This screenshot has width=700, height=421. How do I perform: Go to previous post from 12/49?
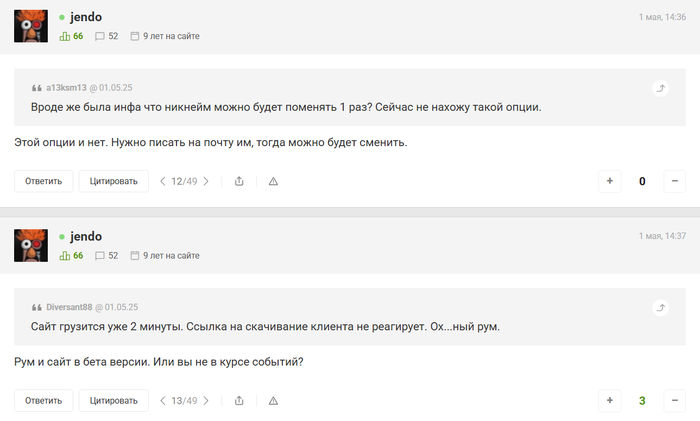point(163,181)
